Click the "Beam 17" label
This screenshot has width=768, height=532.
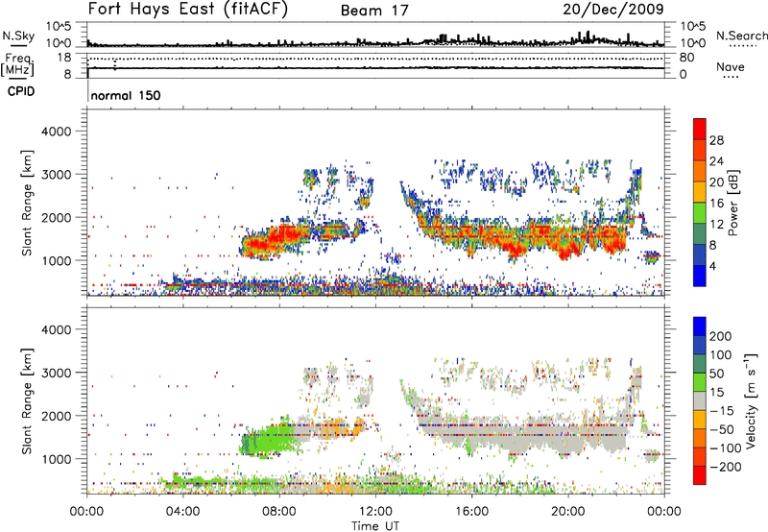(374, 11)
